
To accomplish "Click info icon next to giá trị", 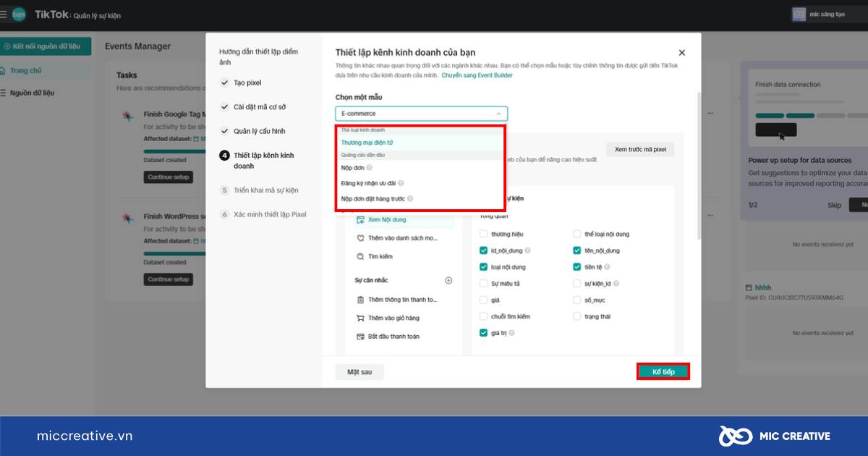I will [511, 333].
